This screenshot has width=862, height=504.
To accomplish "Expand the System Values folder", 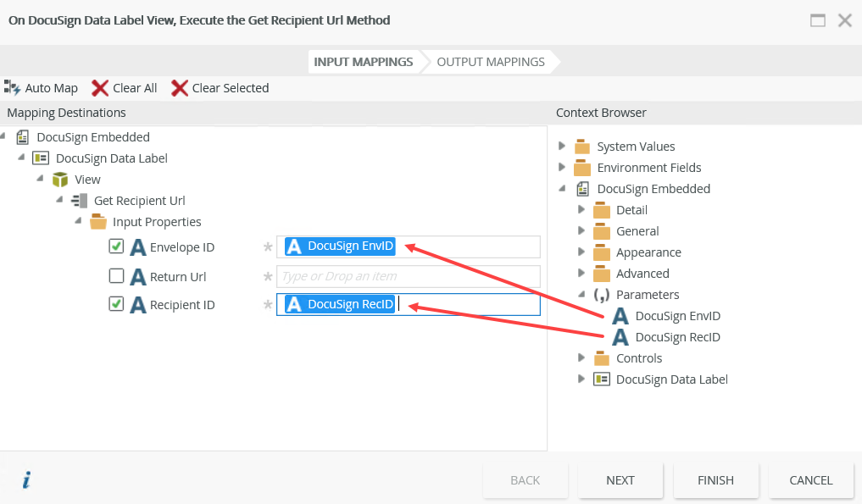I will (562, 146).
